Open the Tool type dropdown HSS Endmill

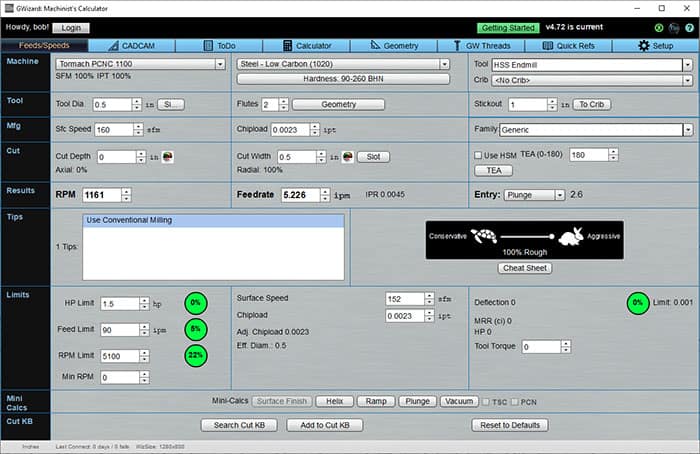click(x=592, y=65)
